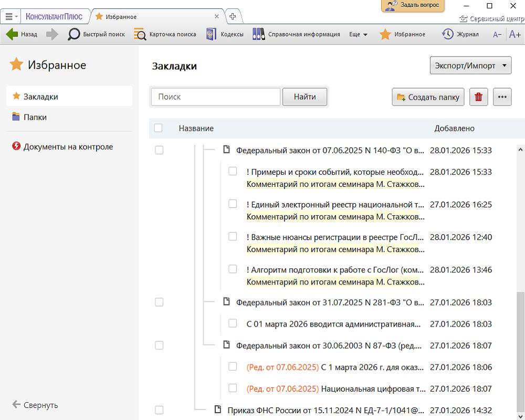Expand the Экспорт/Импорт dropdown
This screenshot has height=420, width=525.
tap(470, 66)
